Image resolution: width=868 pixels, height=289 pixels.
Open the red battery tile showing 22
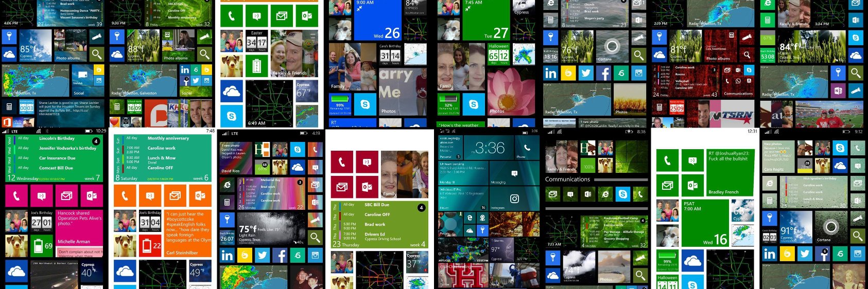tap(150, 246)
